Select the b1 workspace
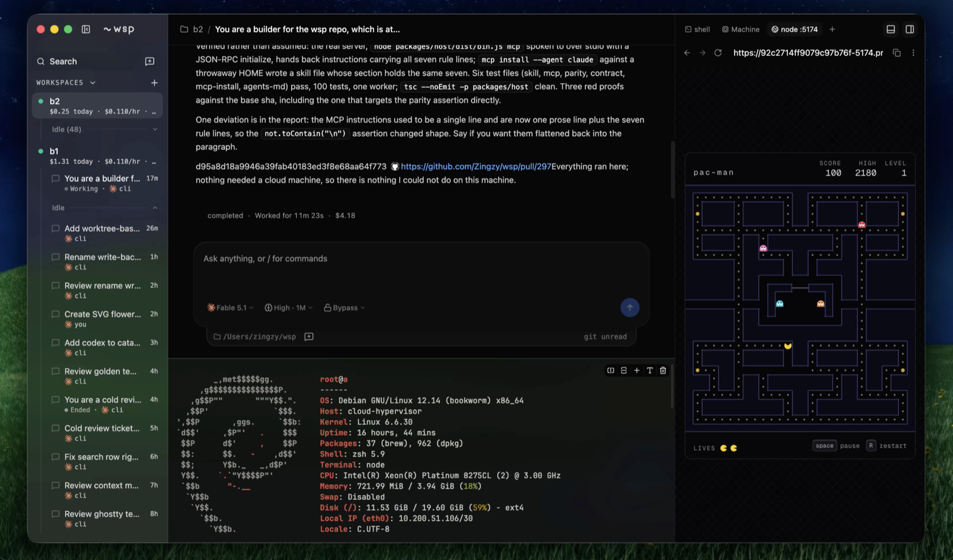The height and width of the screenshot is (560, 953). pyautogui.click(x=97, y=156)
